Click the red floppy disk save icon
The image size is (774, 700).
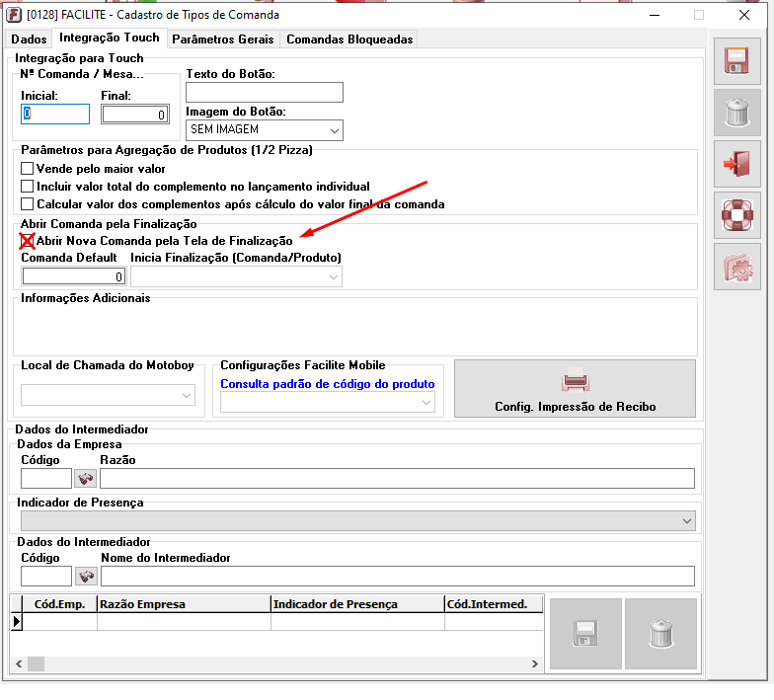(736, 61)
